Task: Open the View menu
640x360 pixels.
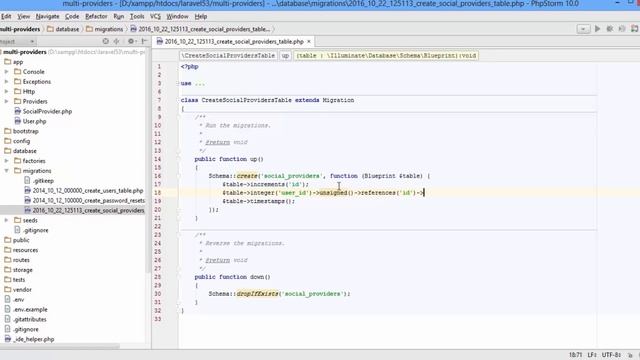Action: [x=23, y=16]
